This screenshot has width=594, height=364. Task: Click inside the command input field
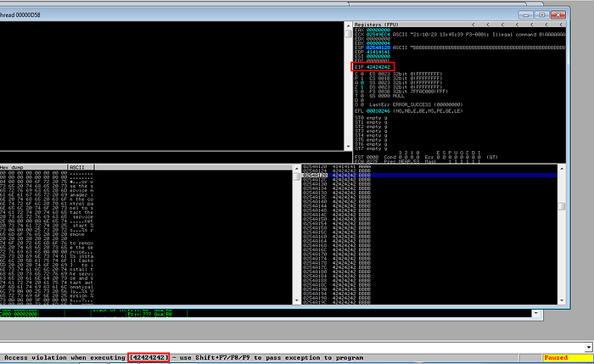coord(292,347)
